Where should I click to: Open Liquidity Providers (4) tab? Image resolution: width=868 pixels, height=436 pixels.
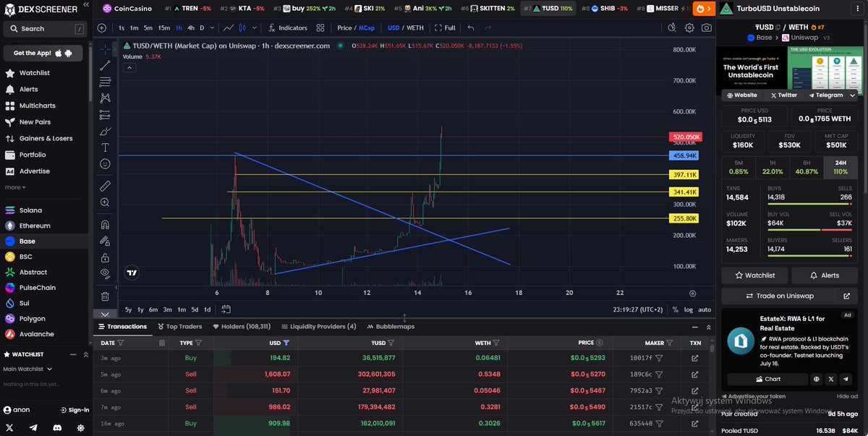coord(319,326)
